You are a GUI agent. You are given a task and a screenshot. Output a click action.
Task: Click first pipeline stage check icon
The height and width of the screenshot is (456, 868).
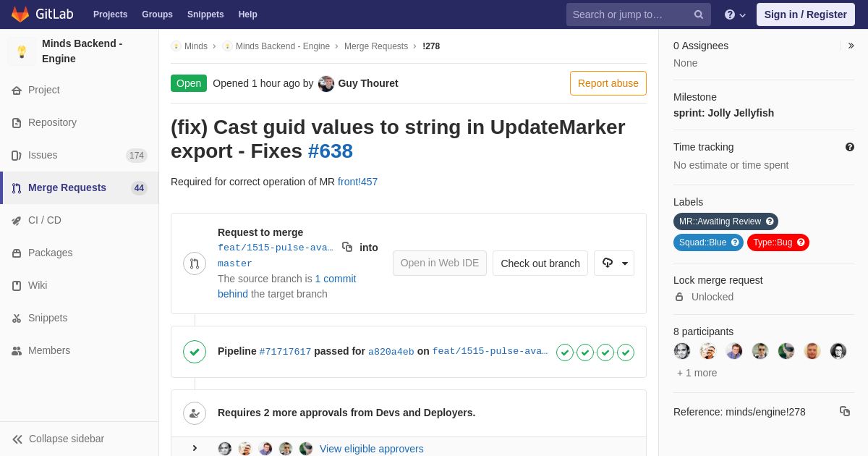click(565, 352)
